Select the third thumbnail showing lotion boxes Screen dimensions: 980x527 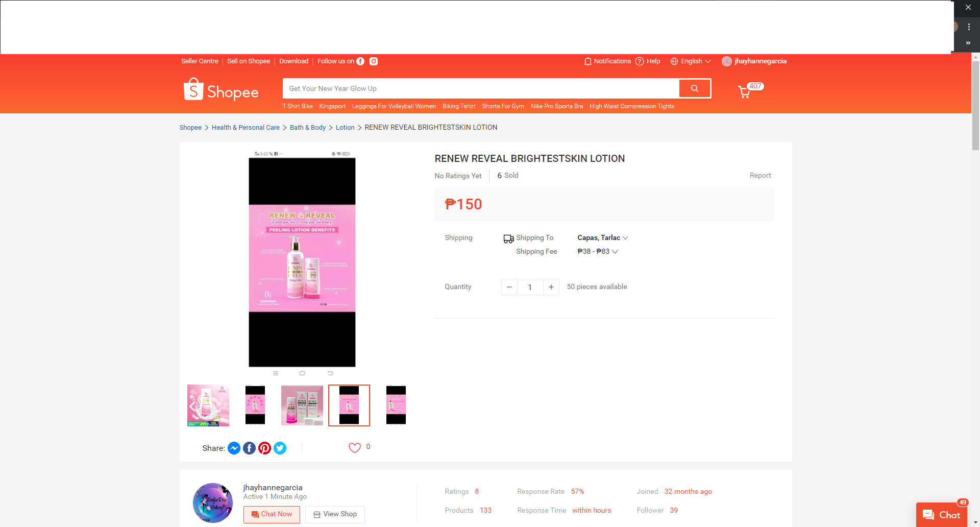pos(302,405)
